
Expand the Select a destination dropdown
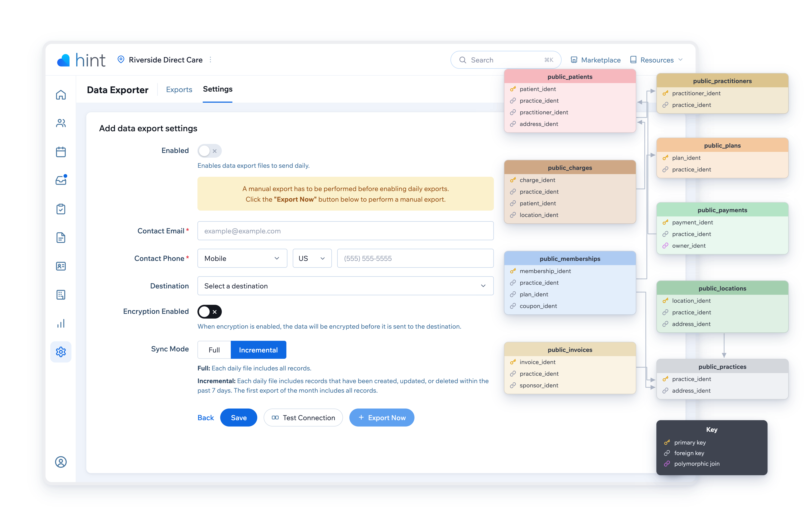[345, 286]
